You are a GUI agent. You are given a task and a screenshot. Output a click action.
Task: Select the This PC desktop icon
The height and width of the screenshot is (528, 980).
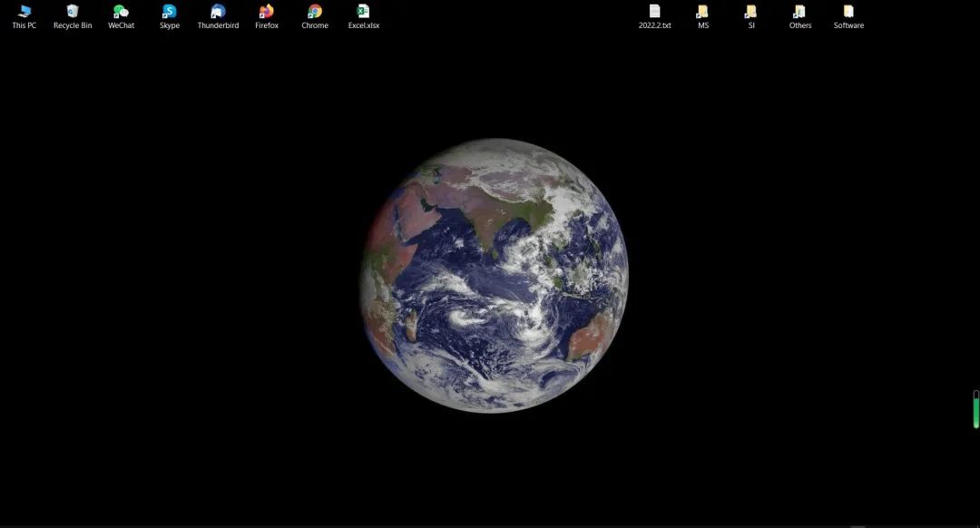pyautogui.click(x=24, y=17)
